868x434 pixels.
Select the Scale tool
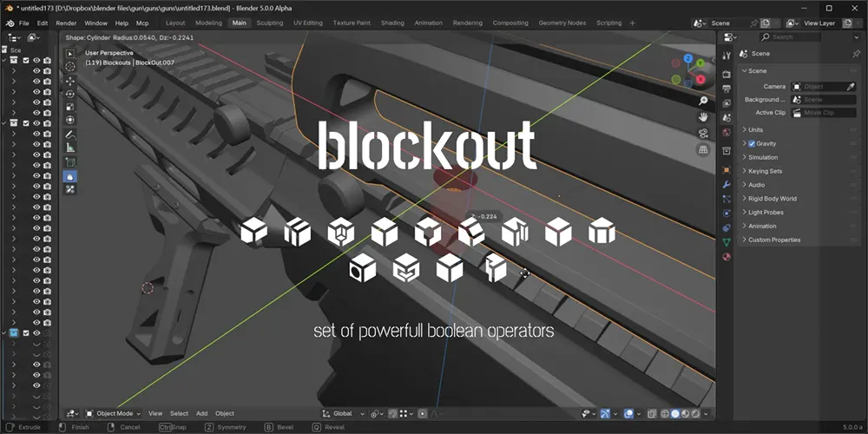70,107
